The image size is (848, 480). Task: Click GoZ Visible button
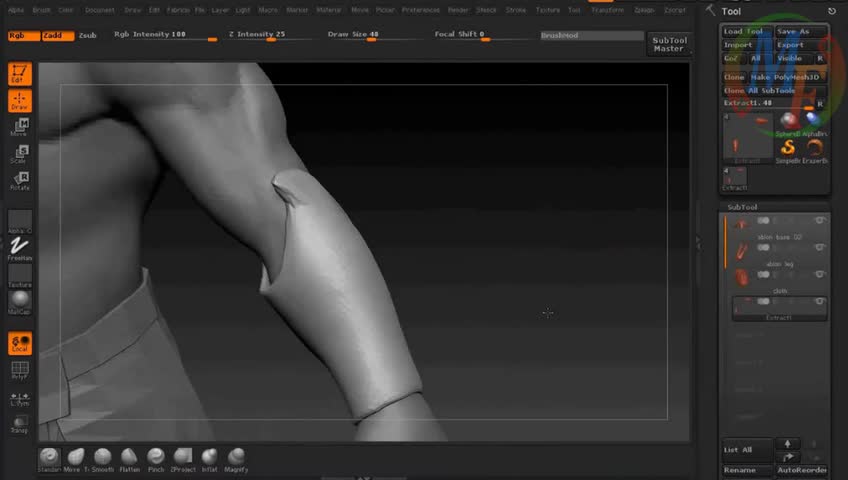(x=792, y=58)
